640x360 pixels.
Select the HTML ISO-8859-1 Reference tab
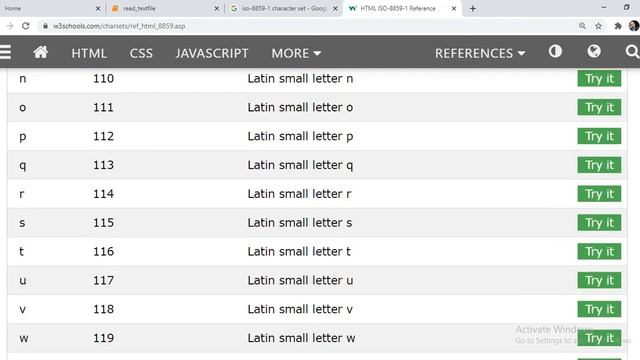pos(403,8)
